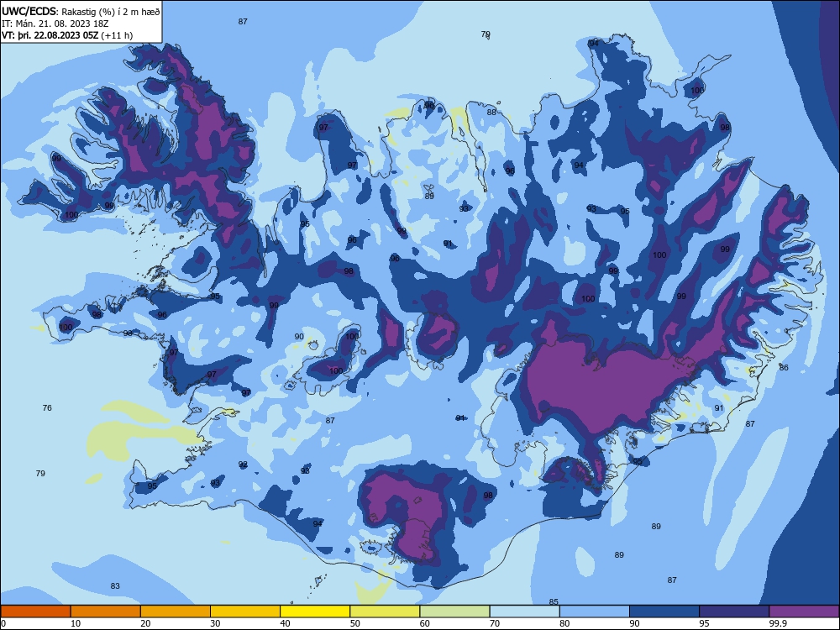Click the orange 10–20 legend swatch
The image size is (840, 630).
coord(106,612)
